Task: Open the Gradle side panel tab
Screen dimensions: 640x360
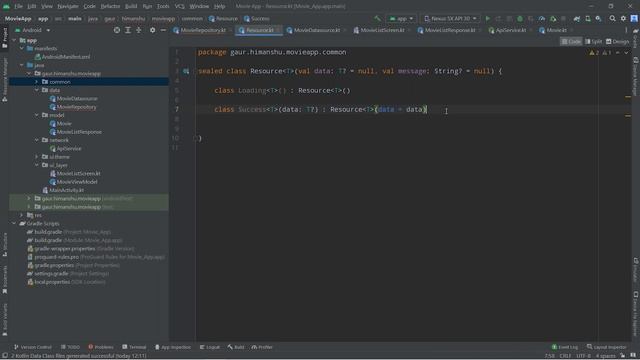Action: tap(636, 38)
